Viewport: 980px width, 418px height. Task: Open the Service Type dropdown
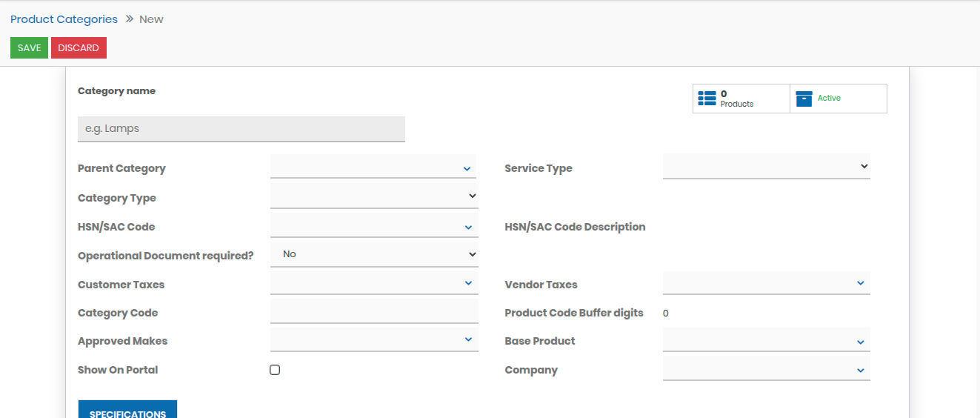click(x=766, y=167)
